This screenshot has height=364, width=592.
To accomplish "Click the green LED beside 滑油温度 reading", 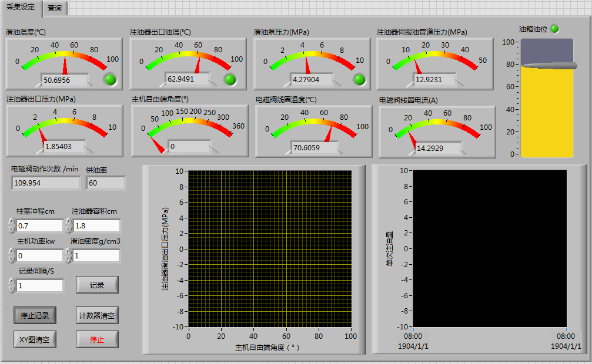I will coord(109,79).
